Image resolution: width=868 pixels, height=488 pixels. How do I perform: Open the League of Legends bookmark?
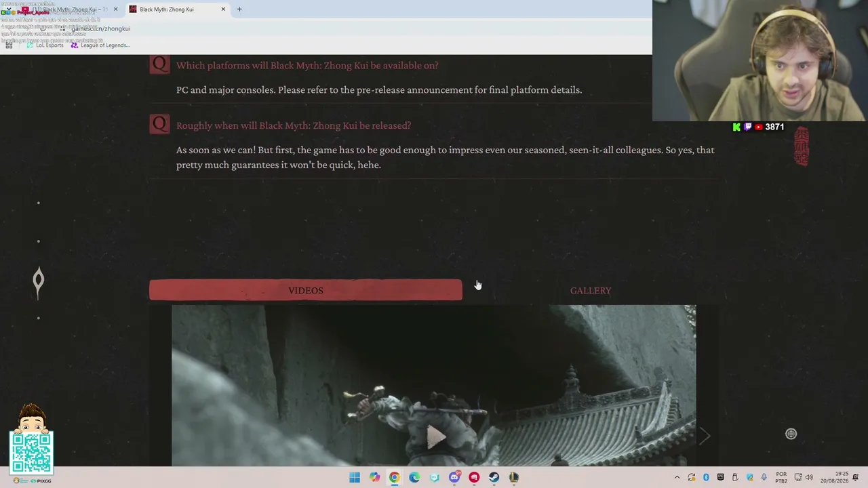pos(100,45)
